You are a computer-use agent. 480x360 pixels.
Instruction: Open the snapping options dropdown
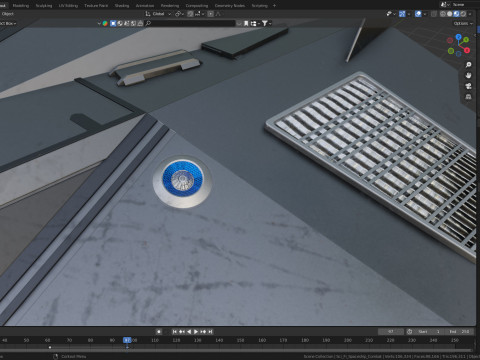point(199,14)
